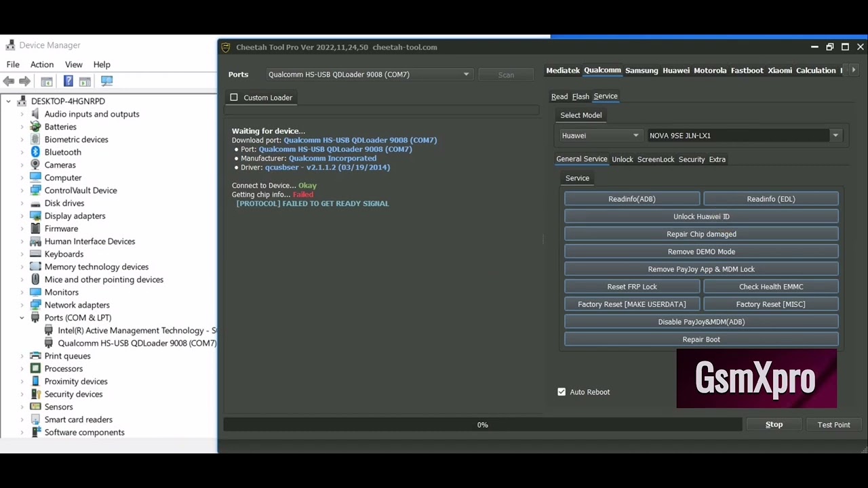Screen dimensions: 868x488
Task: Click the Remove DEMO Mode button
Action: (701, 251)
